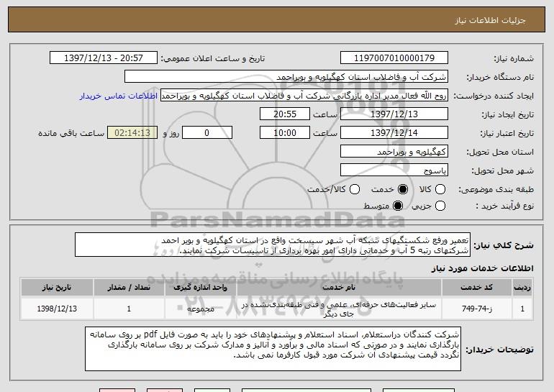The width and height of the screenshot is (554, 392).
Task: Click service code cell ز-74-749
Action: [476, 309]
